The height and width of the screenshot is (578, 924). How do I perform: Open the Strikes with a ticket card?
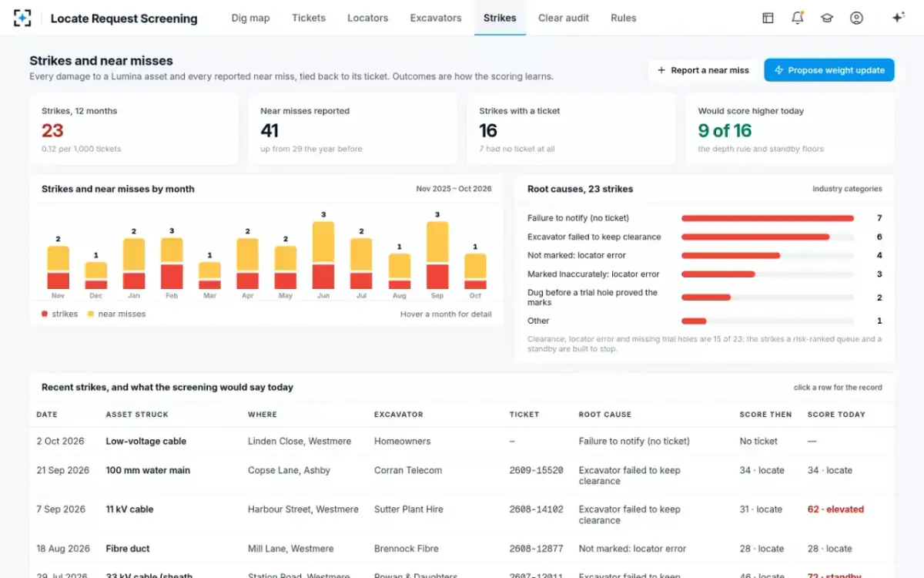click(x=571, y=129)
